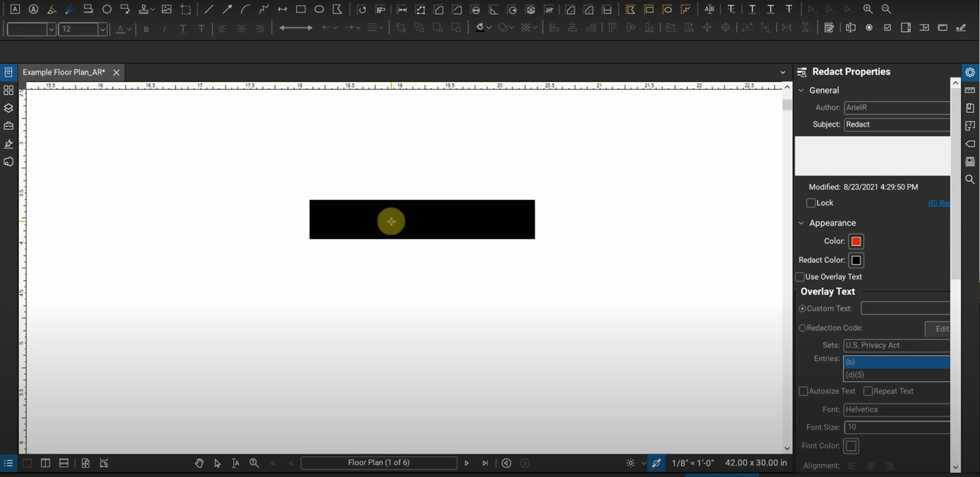The height and width of the screenshot is (477, 980).
Task: Toggle bold text formatting
Action: tap(146, 29)
